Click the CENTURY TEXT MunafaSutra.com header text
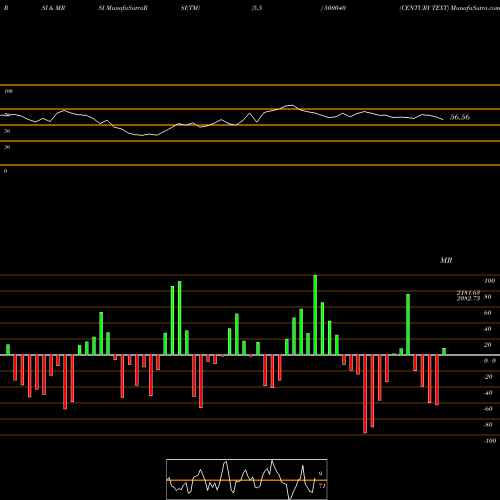 coord(450,8)
